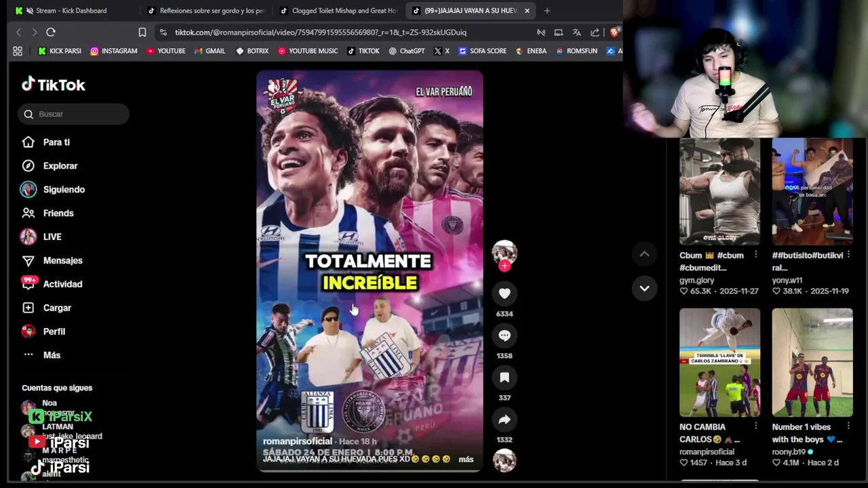The height and width of the screenshot is (488, 868).
Task: Go to the Siguiendo feed
Action: pyautogui.click(x=53, y=190)
